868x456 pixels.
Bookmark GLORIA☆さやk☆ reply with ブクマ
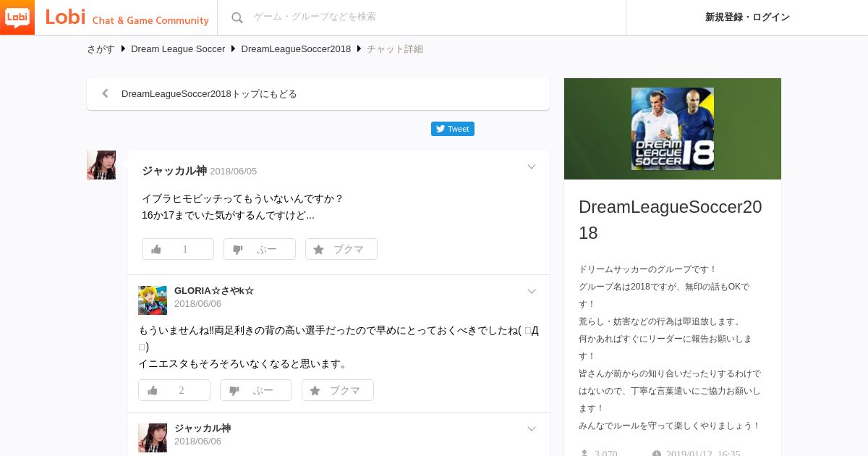coord(338,390)
